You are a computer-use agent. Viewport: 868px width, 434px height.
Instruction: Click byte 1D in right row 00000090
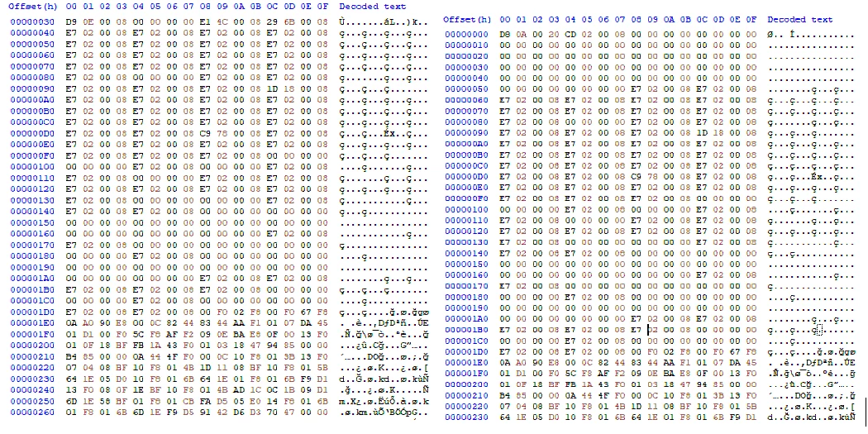701,133
